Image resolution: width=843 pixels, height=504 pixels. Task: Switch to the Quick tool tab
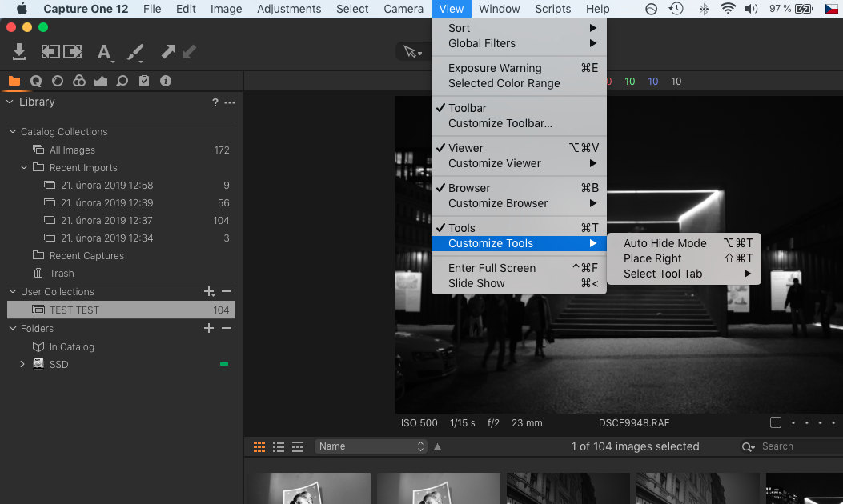[x=36, y=81]
